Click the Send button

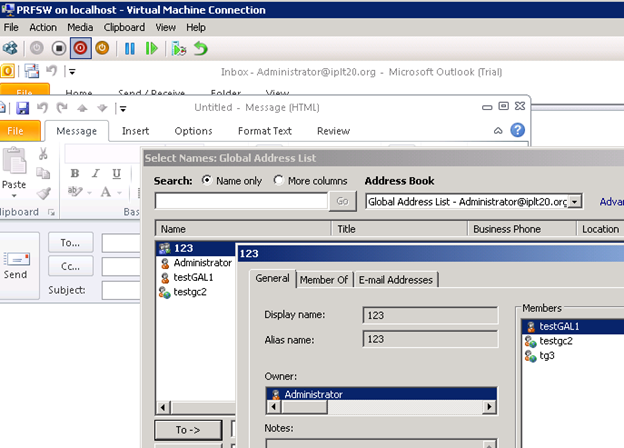[x=16, y=266]
